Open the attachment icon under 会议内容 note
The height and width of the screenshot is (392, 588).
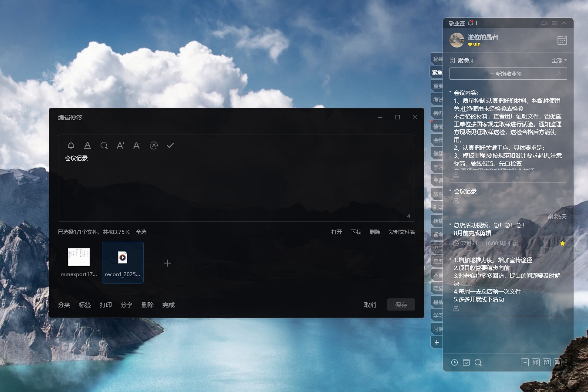[x=456, y=175]
